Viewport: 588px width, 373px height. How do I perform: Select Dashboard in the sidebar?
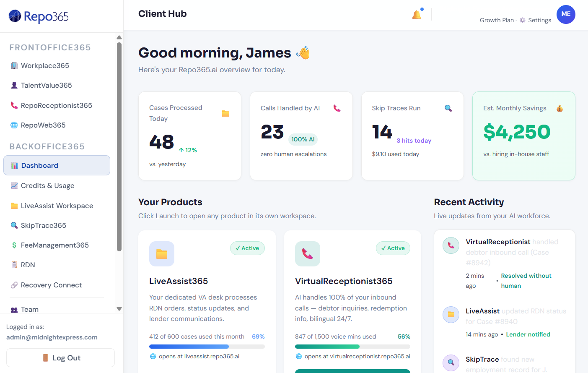pyautogui.click(x=57, y=165)
